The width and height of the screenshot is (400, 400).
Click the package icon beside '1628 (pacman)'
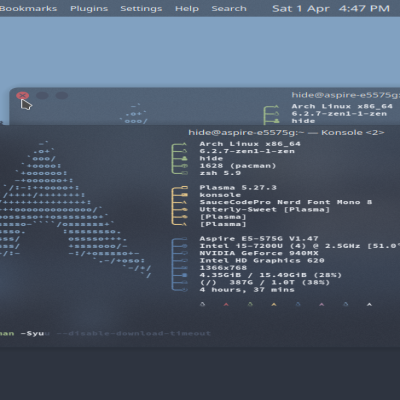(x=185, y=166)
